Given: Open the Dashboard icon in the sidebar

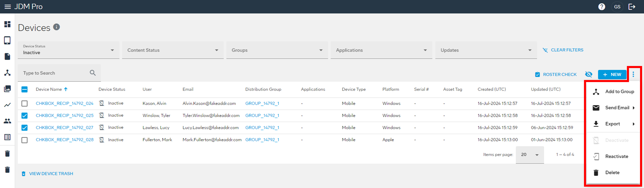Looking at the screenshot, I should (7, 24).
